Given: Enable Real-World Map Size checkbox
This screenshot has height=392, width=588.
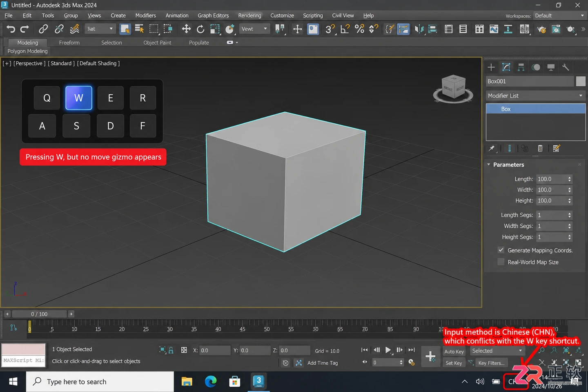Looking at the screenshot, I should click(501, 262).
